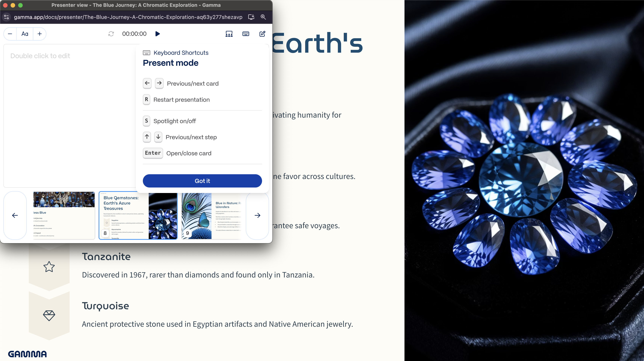644x361 pixels.
Task: Click the up arrow key shortcut icon
Action: (x=147, y=137)
